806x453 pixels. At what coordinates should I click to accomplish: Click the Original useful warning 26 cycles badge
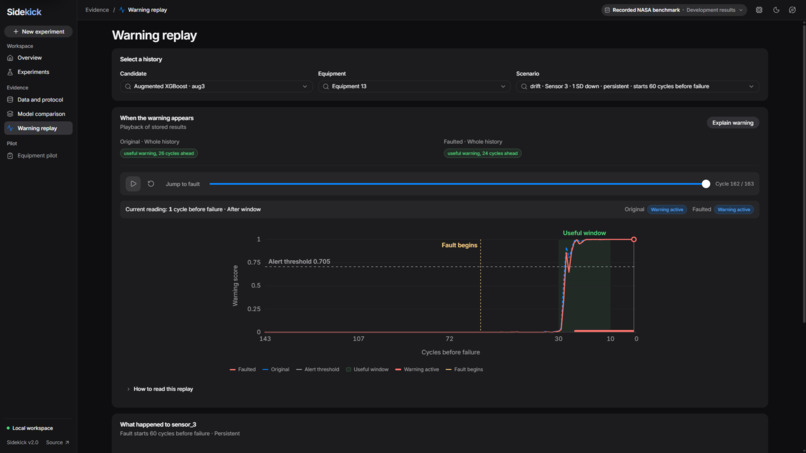159,153
